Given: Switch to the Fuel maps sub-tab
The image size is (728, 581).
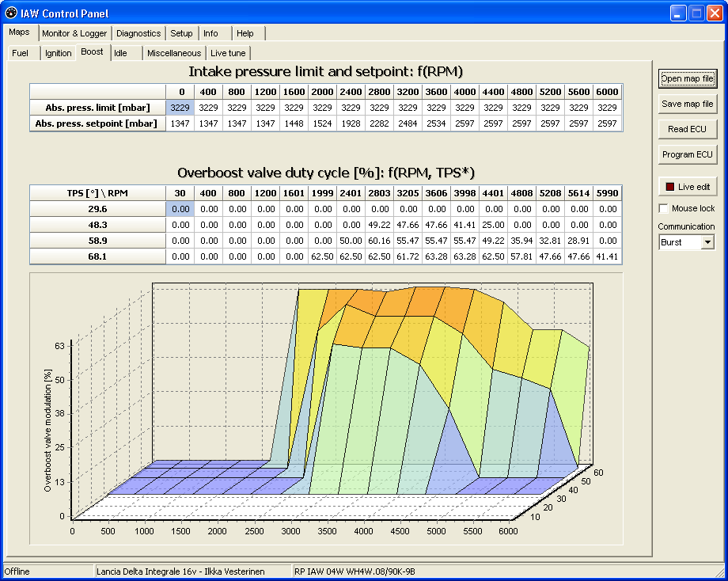Looking at the screenshot, I should [x=23, y=53].
